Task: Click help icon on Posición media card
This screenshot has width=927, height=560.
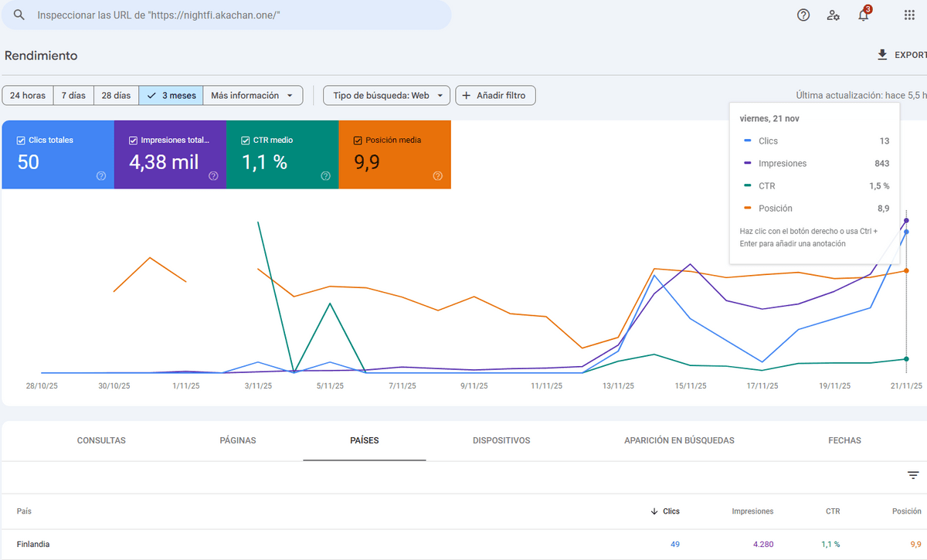Action: (x=438, y=176)
